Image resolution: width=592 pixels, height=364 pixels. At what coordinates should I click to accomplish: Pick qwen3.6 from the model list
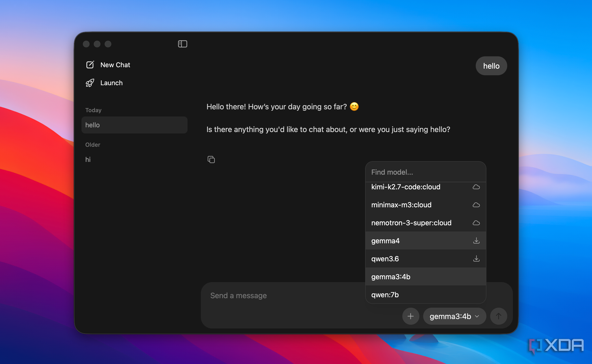(426, 258)
